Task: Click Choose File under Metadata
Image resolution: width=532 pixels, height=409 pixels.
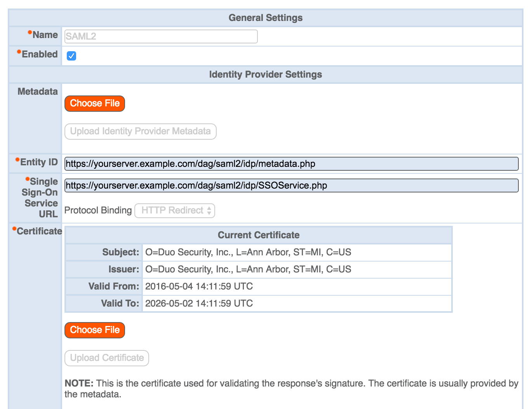Action: (94, 103)
